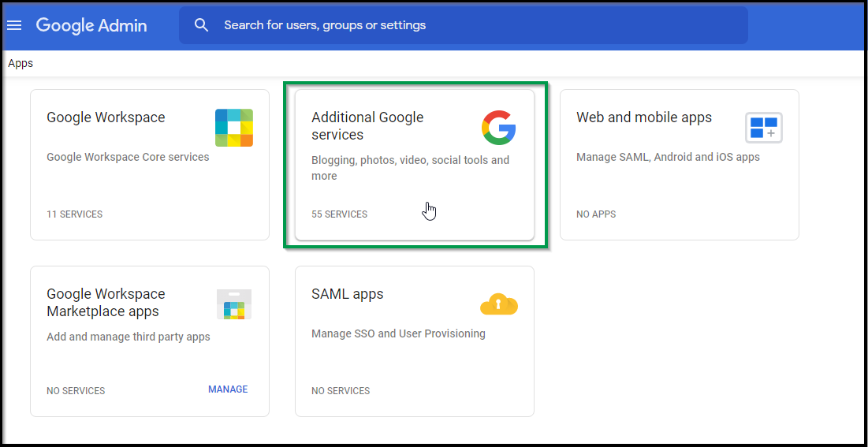Click the Google G logo icon
868x447 pixels.
(499, 128)
